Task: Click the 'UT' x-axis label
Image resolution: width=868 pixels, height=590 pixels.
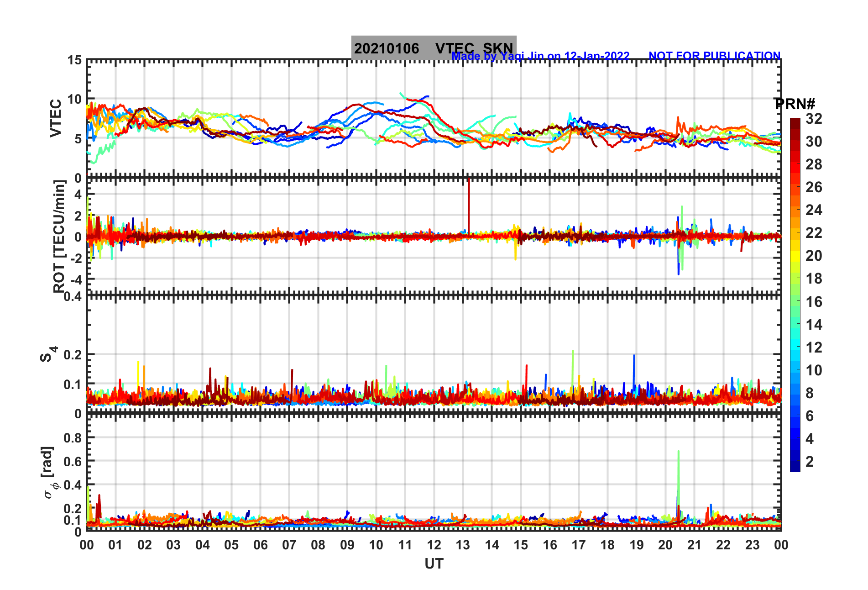Action: (x=434, y=564)
